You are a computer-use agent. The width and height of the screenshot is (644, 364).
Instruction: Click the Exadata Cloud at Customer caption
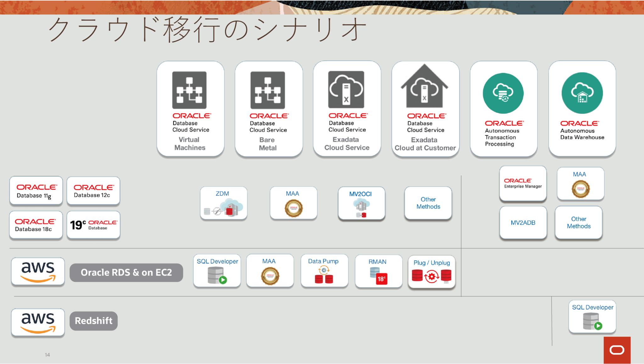(425, 144)
